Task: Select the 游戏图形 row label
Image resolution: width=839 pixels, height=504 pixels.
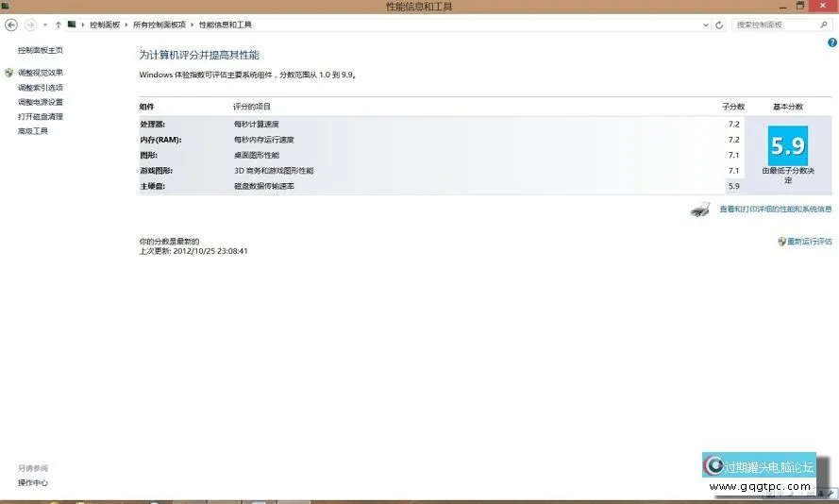Action: (x=157, y=171)
